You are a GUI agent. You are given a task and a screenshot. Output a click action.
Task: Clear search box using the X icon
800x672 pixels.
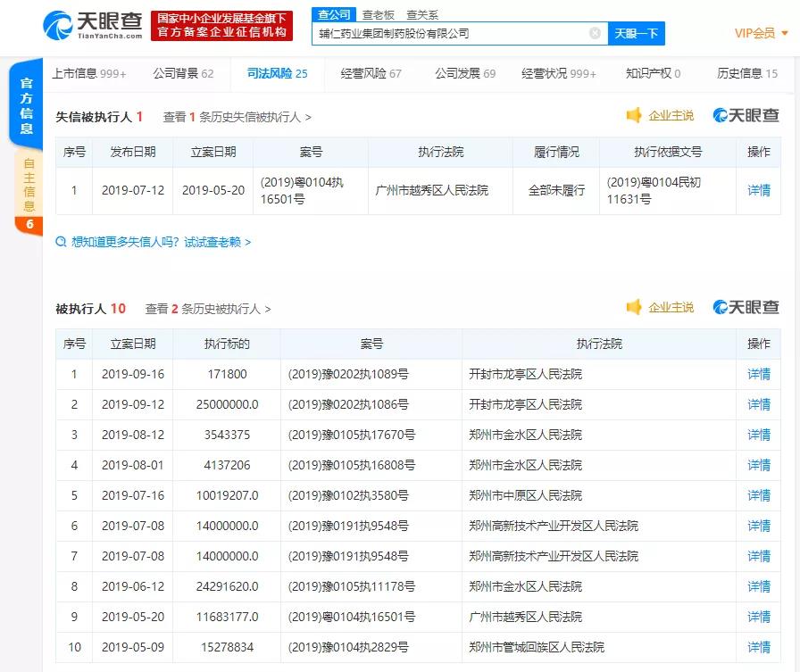tap(595, 32)
